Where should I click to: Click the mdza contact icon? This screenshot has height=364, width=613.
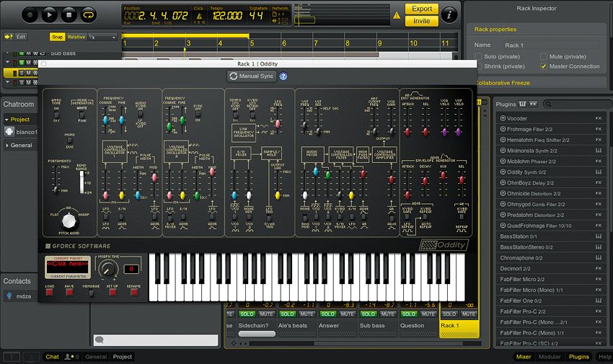coord(9,296)
